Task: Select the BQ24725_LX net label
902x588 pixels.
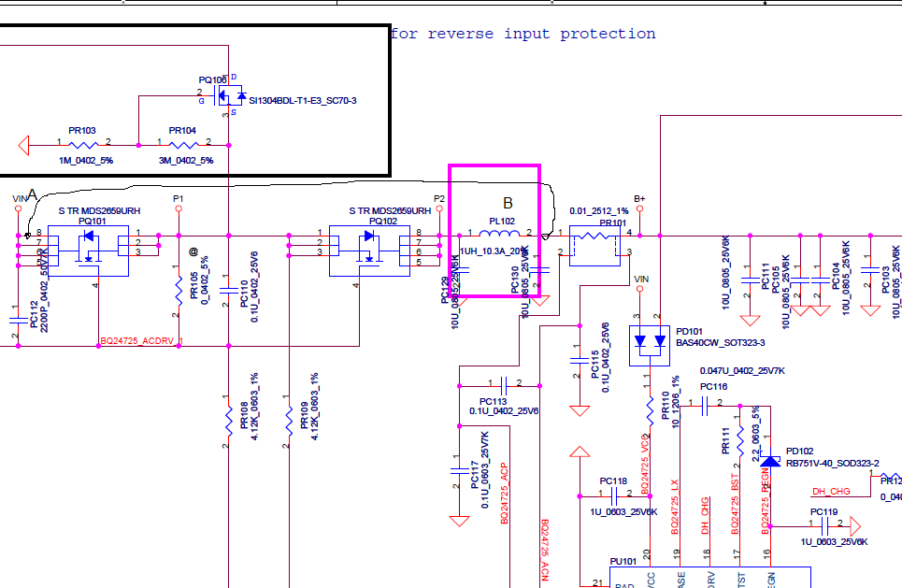Action: point(675,507)
